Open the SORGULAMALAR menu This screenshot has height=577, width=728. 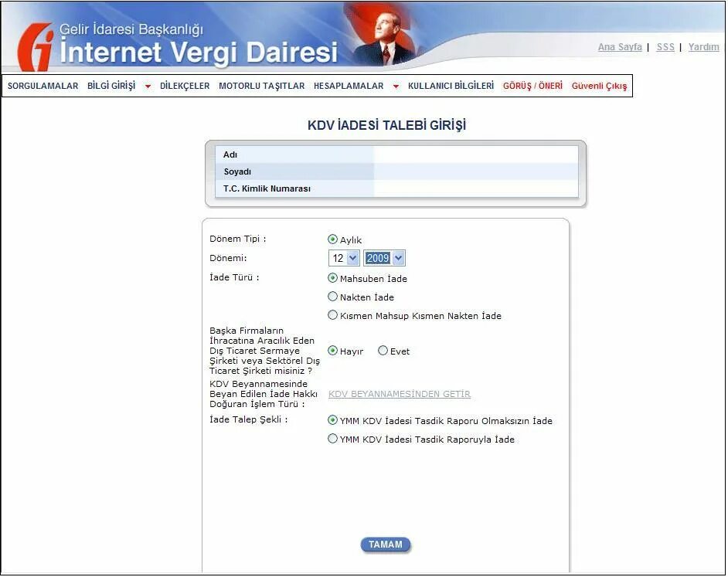tap(43, 86)
